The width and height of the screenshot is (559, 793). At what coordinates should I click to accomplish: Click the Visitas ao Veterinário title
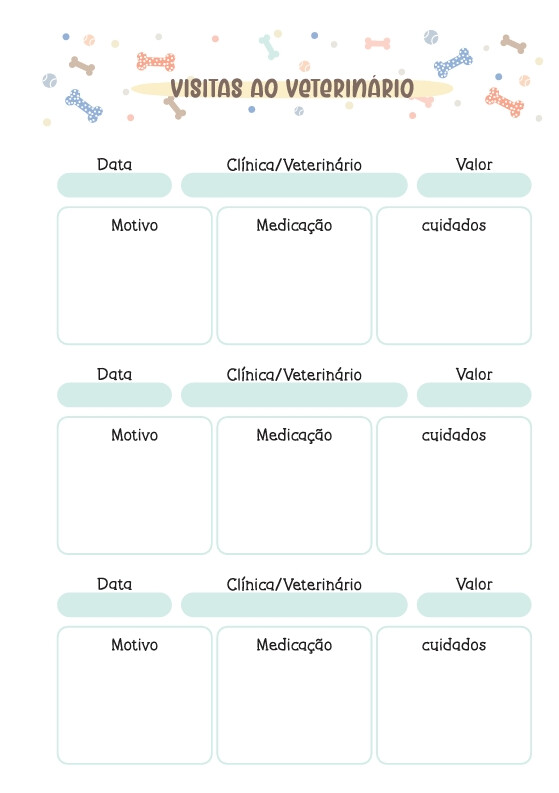(x=292, y=89)
